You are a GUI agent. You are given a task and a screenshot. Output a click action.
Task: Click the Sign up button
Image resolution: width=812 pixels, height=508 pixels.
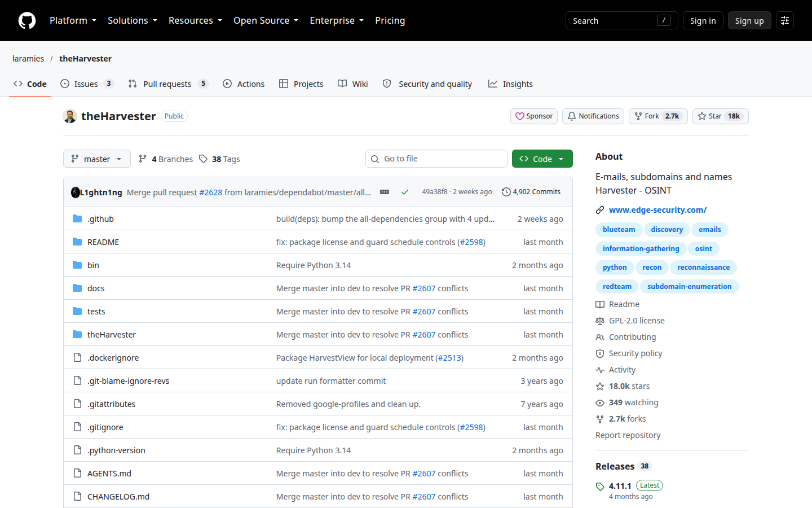click(749, 20)
